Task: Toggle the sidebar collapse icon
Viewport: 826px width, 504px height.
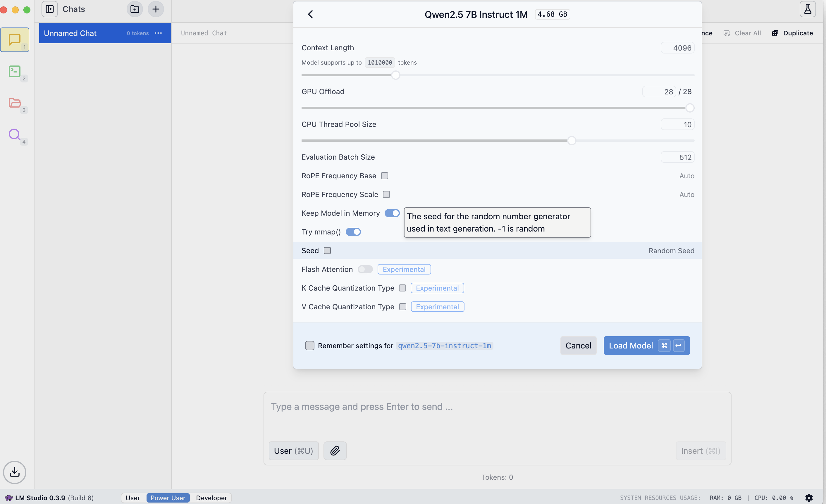Action: point(50,9)
